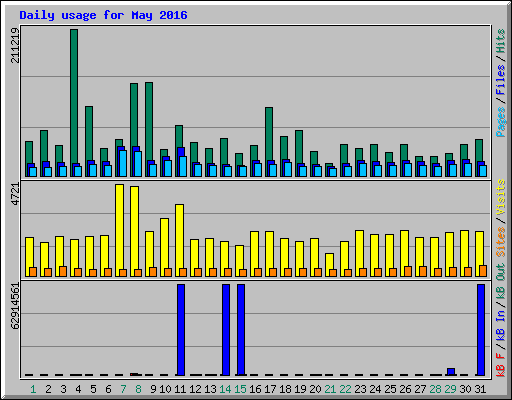The height and width of the screenshot is (400, 512).
Task: Click day label 22 on the x-axis
Action: [345, 389]
